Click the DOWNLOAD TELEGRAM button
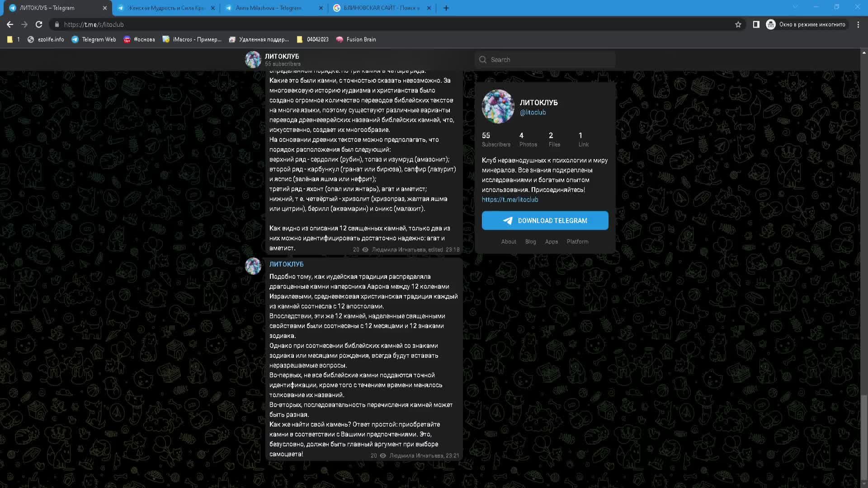This screenshot has width=868, height=488. coord(545,221)
